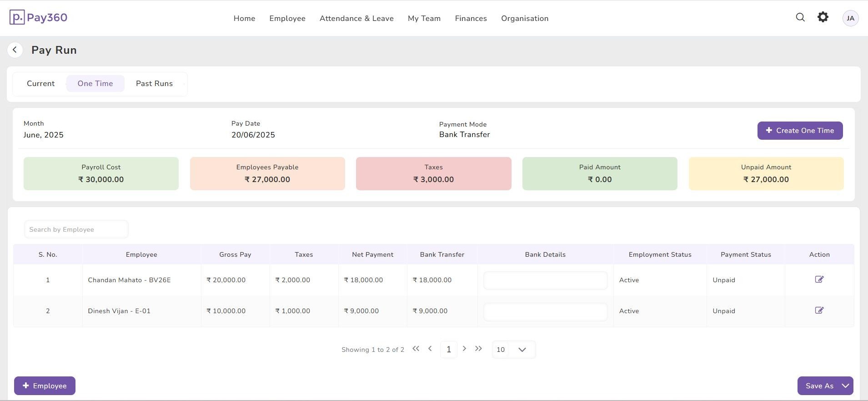Jump to last page of results

(x=478, y=349)
